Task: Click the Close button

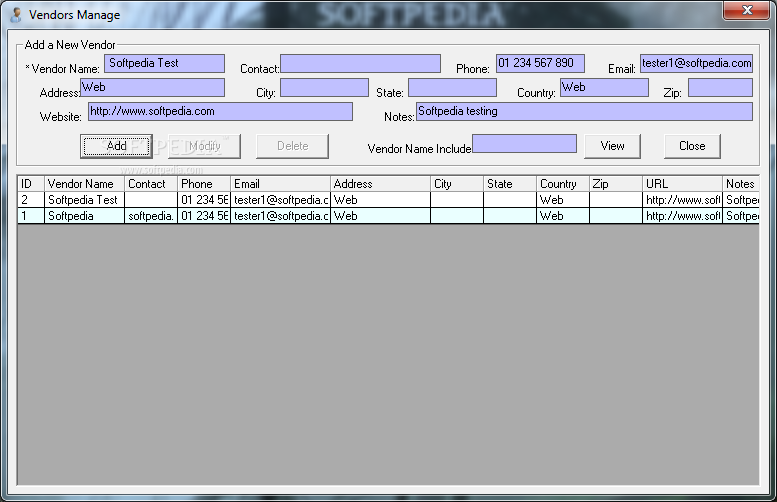Action: tap(692, 146)
